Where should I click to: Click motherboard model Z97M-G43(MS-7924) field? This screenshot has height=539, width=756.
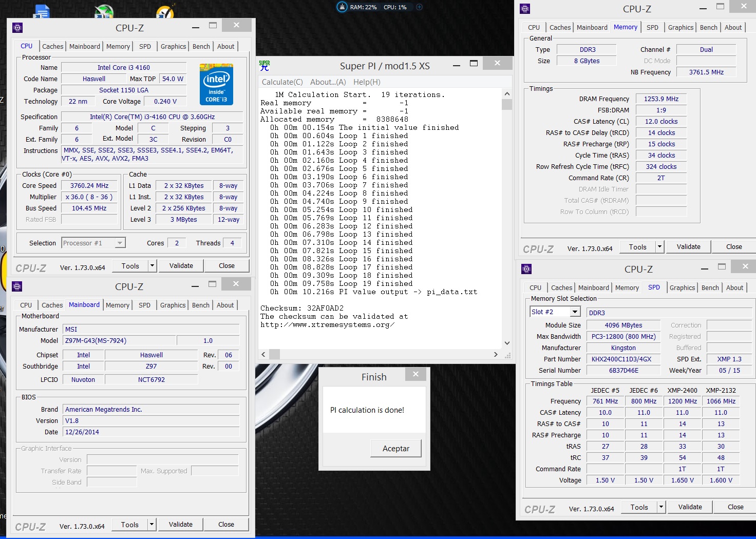[x=119, y=341]
